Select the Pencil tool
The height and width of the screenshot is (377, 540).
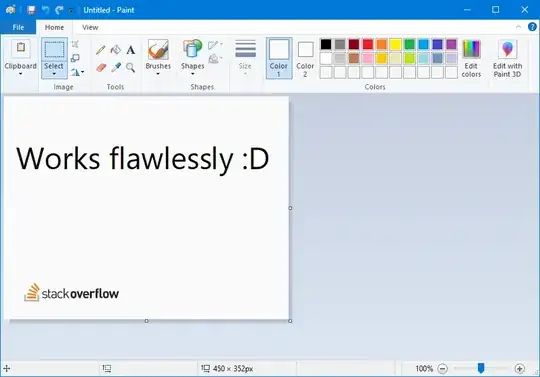[x=101, y=50]
